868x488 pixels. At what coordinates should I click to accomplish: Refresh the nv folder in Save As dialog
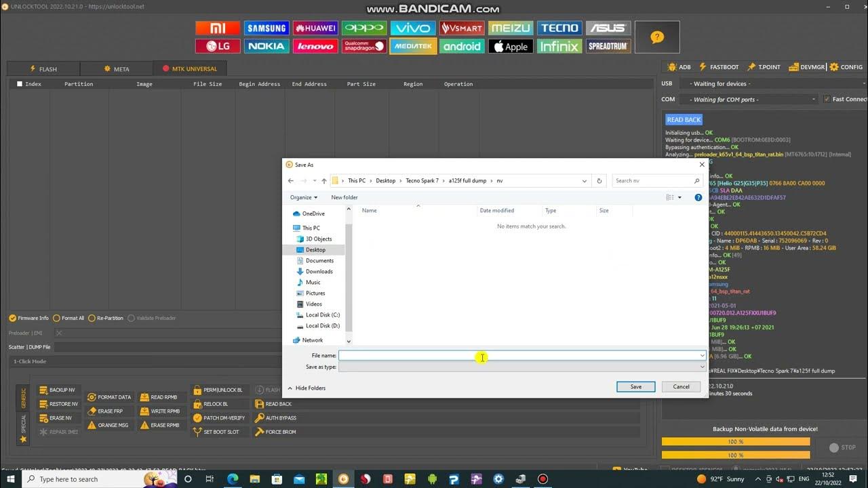tap(599, 181)
